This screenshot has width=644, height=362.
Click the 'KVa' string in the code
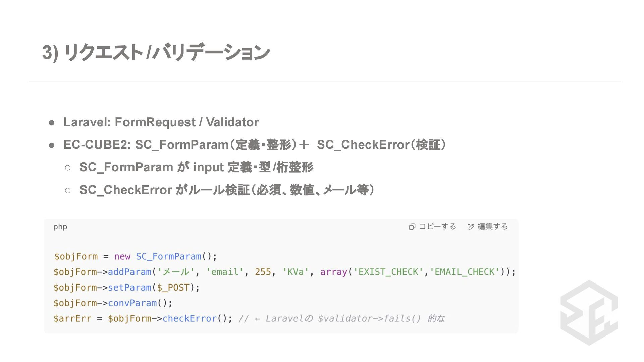(x=296, y=272)
